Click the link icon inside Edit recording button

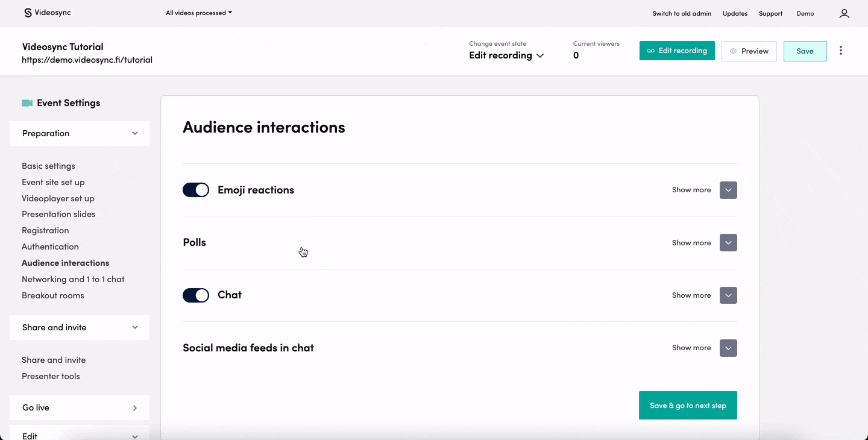click(652, 51)
